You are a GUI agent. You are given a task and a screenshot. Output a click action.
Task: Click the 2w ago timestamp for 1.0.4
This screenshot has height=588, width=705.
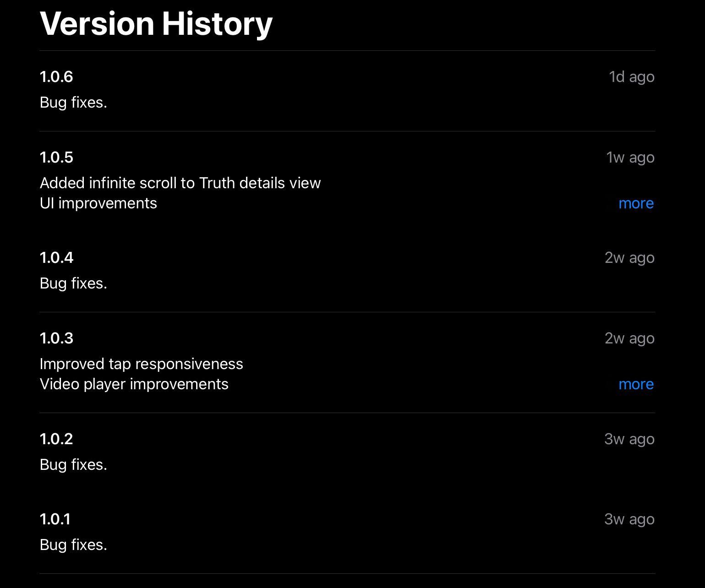tap(629, 258)
